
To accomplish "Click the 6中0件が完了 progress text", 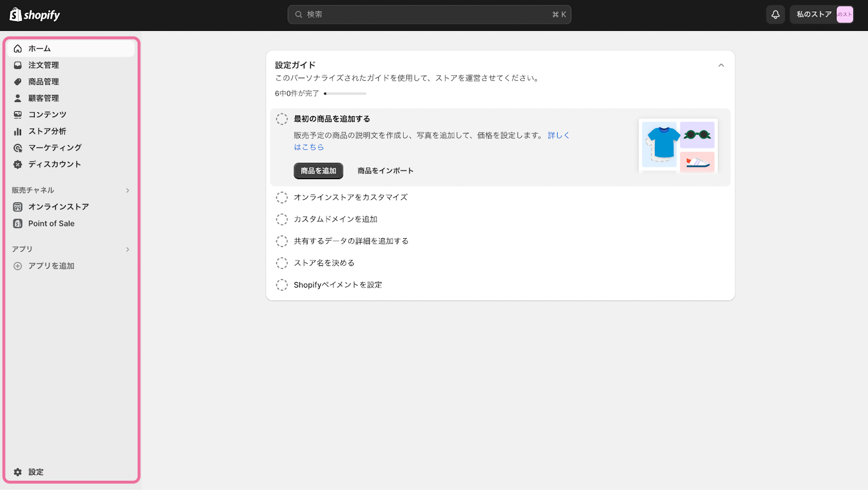I will [x=297, y=94].
